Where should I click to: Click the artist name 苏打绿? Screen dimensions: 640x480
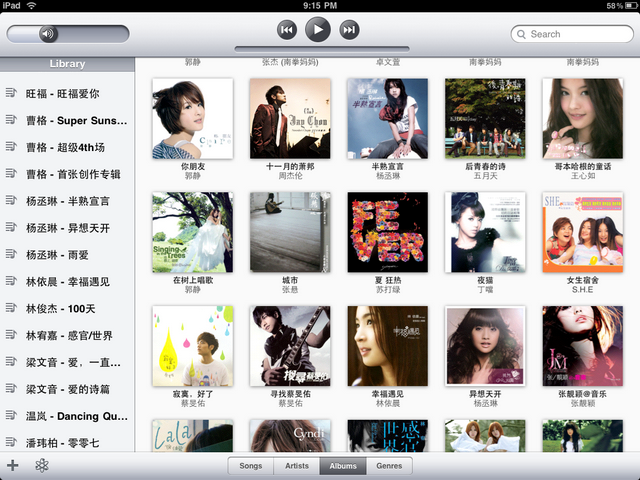[388, 290]
